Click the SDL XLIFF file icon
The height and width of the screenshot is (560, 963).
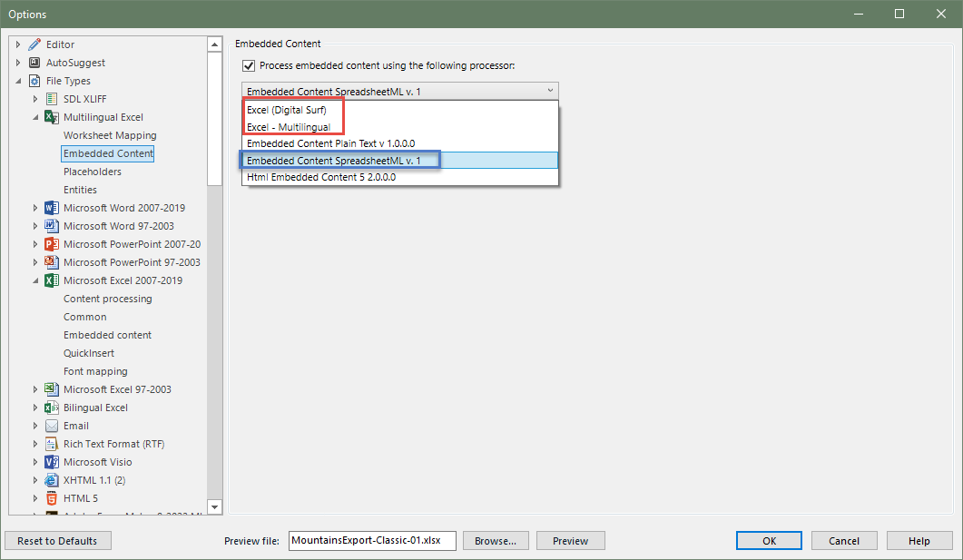click(x=52, y=99)
